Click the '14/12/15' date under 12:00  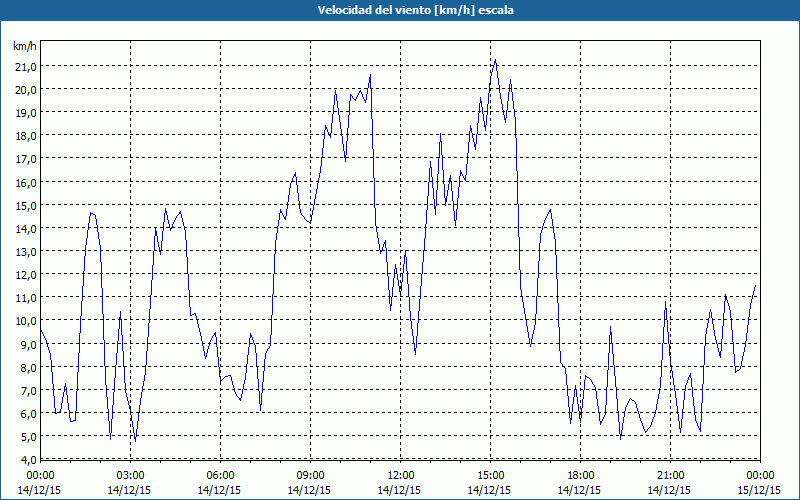point(399,490)
